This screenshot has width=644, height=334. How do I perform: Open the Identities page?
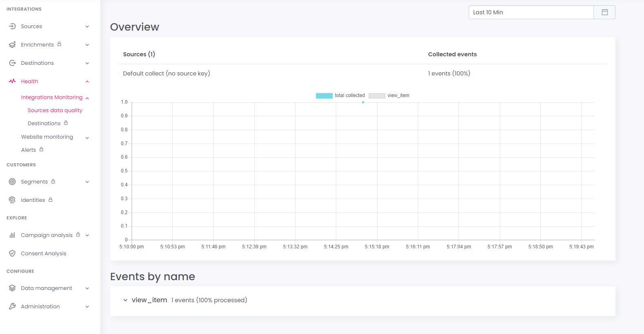(x=33, y=200)
